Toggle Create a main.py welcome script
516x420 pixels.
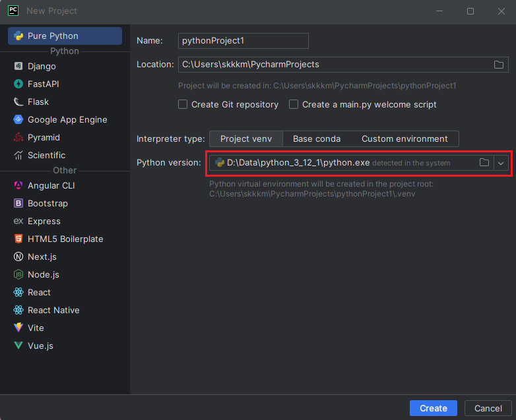click(x=294, y=104)
